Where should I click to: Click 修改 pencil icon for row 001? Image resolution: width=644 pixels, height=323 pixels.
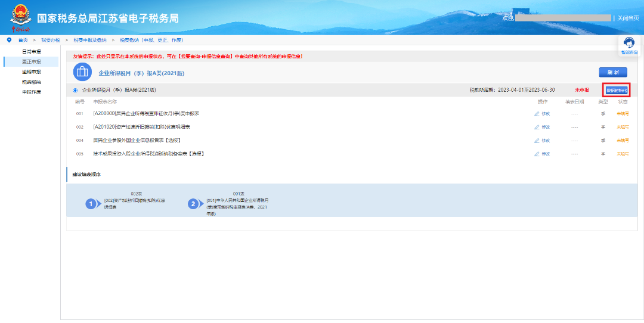tap(537, 113)
